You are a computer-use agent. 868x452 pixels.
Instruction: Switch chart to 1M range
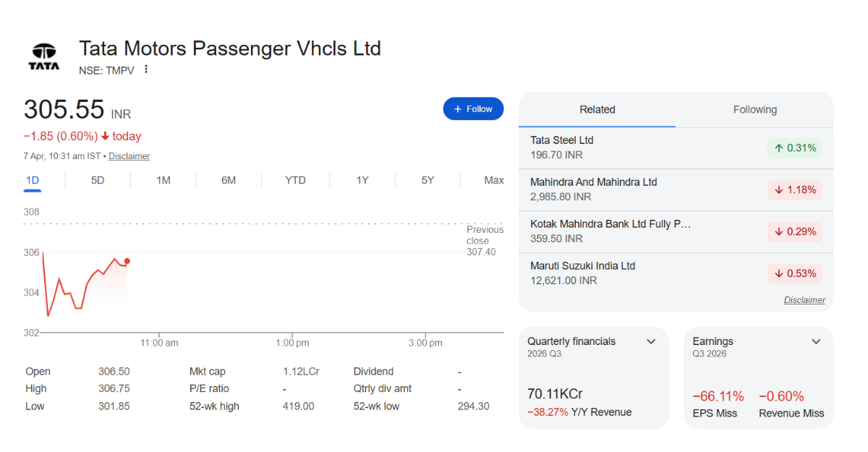(x=163, y=180)
